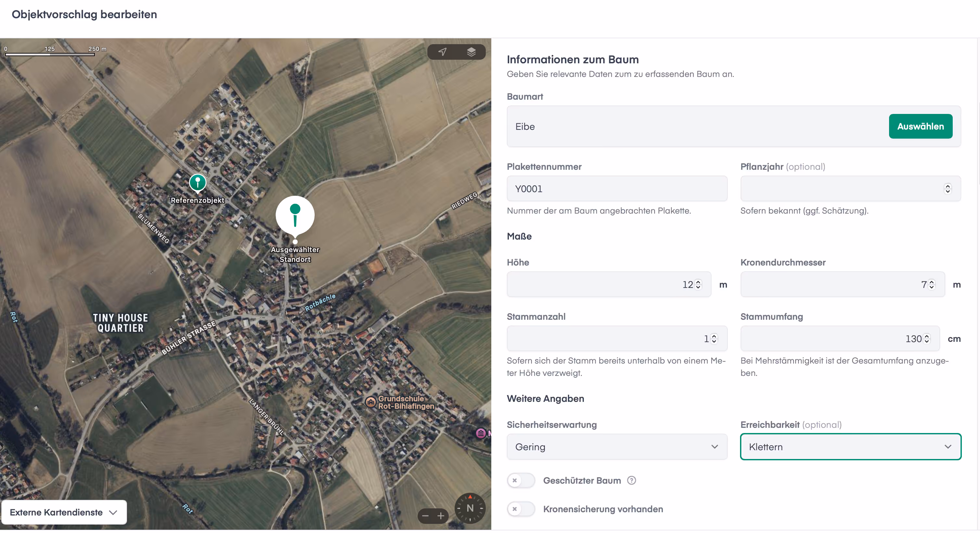Zoom out the map with minus icon
The height and width of the screenshot is (533, 980).
point(425,516)
